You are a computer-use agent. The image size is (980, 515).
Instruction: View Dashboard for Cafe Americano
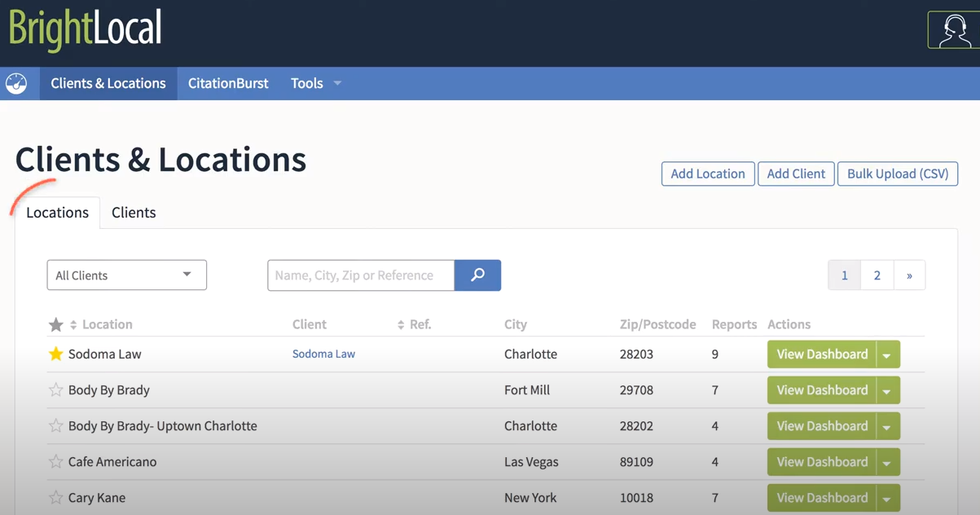tap(822, 462)
